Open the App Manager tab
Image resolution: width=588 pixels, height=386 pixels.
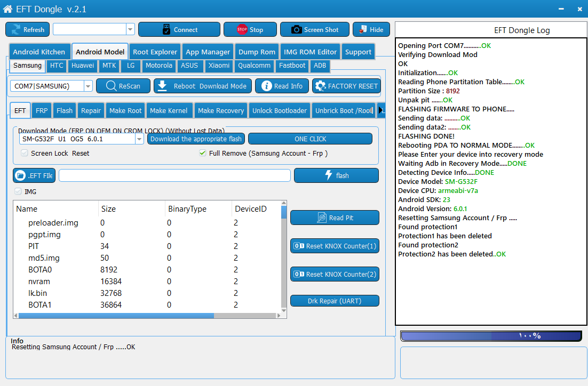[x=208, y=52]
